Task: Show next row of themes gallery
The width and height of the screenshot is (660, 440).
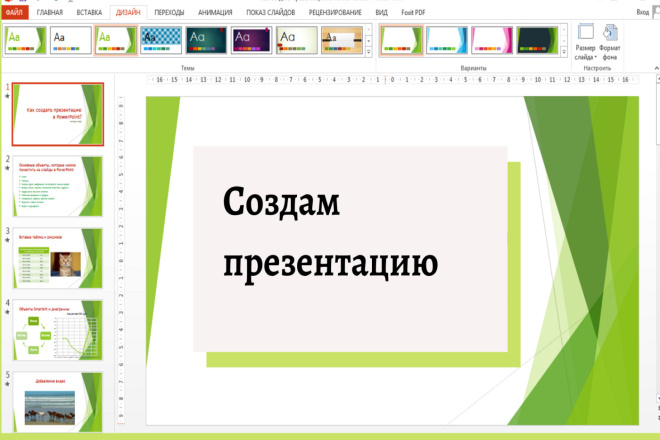Action: click(369, 41)
